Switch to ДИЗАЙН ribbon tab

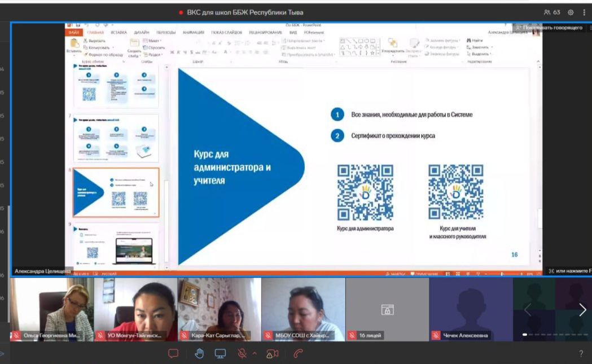[142, 33]
